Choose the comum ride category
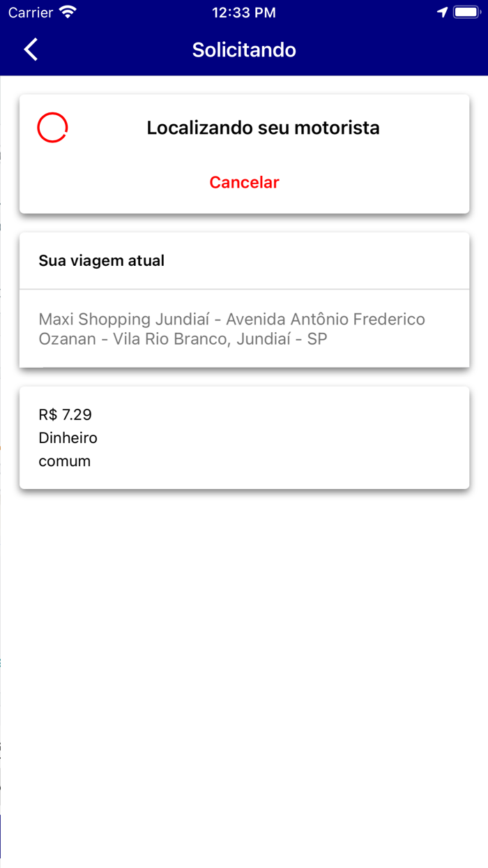Viewport: 488px width, 868px height. coord(64,461)
